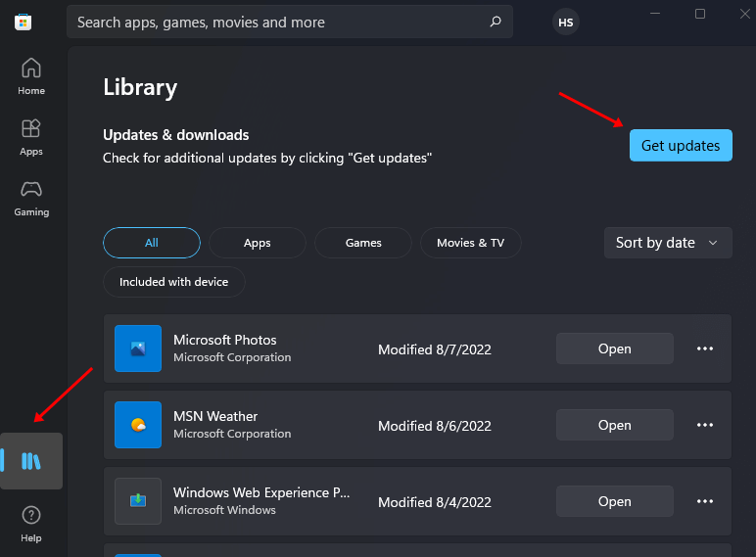Click the Microsoft Photos app icon
The width and height of the screenshot is (756, 557).
[138, 348]
